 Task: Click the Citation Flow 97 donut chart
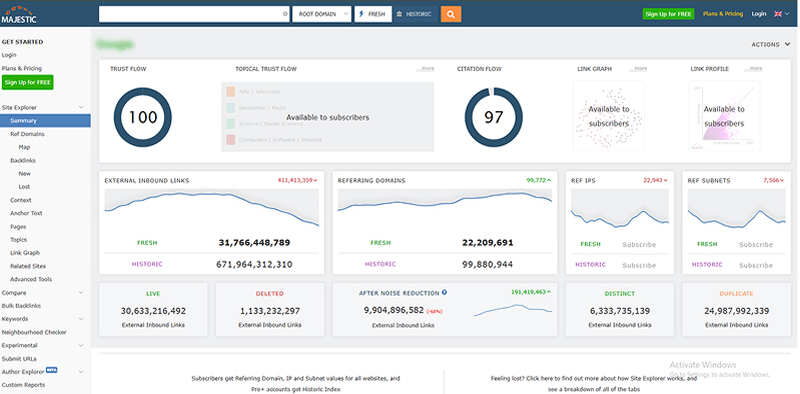(x=494, y=117)
